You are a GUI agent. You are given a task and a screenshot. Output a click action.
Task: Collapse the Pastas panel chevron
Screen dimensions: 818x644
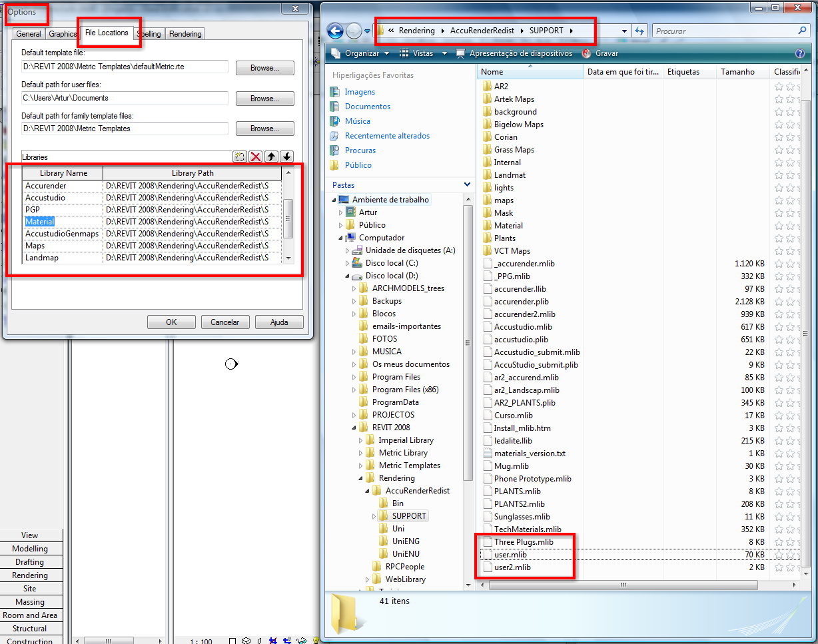(x=467, y=184)
